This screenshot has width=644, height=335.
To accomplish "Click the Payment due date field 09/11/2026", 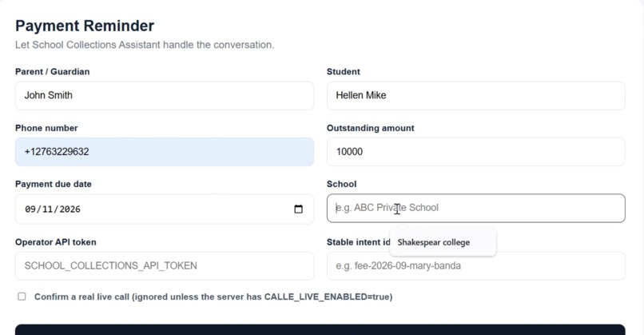I will coord(165,209).
